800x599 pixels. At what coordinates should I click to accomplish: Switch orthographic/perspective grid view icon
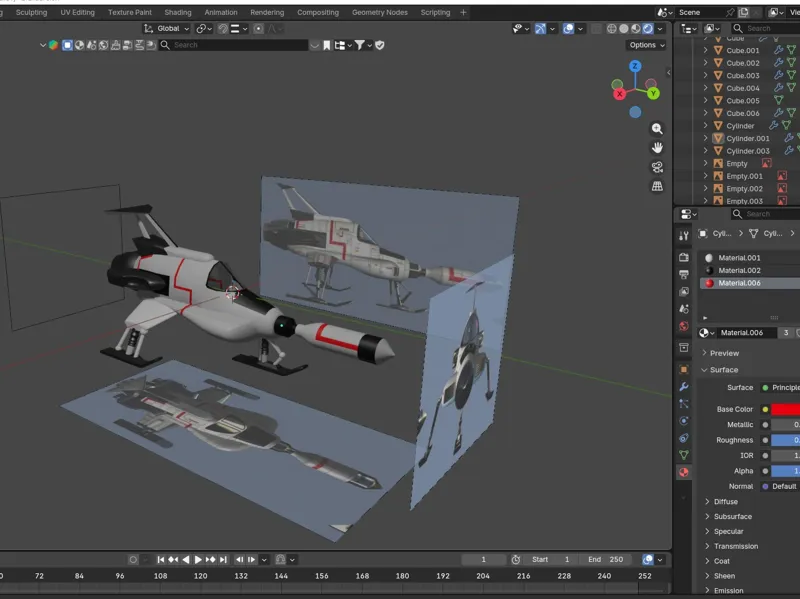[x=657, y=186]
